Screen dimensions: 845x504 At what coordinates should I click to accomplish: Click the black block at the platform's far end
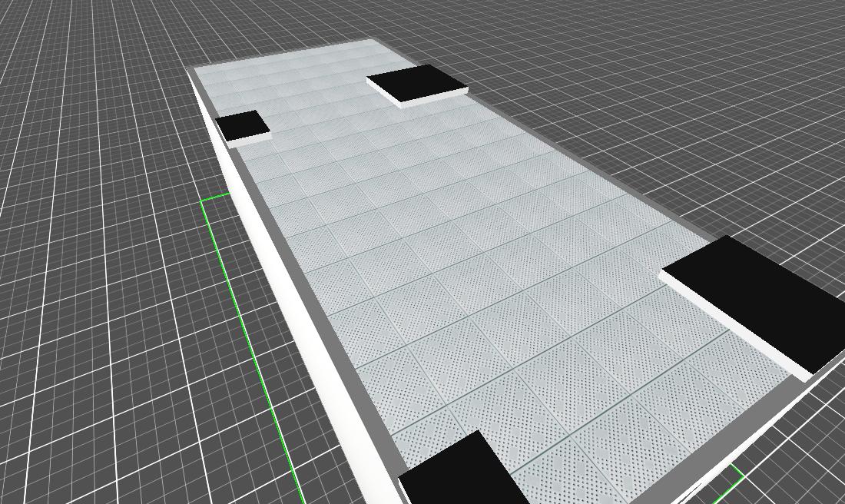(x=415, y=81)
